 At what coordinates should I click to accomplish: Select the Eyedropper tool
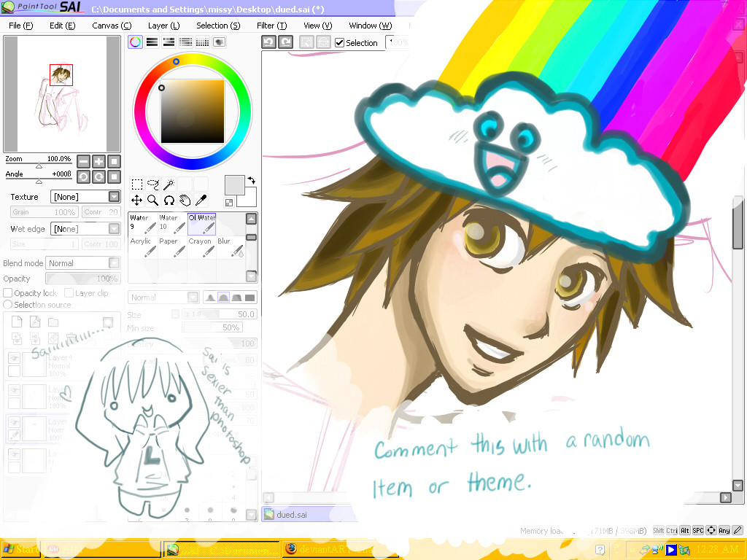(x=201, y=201)
